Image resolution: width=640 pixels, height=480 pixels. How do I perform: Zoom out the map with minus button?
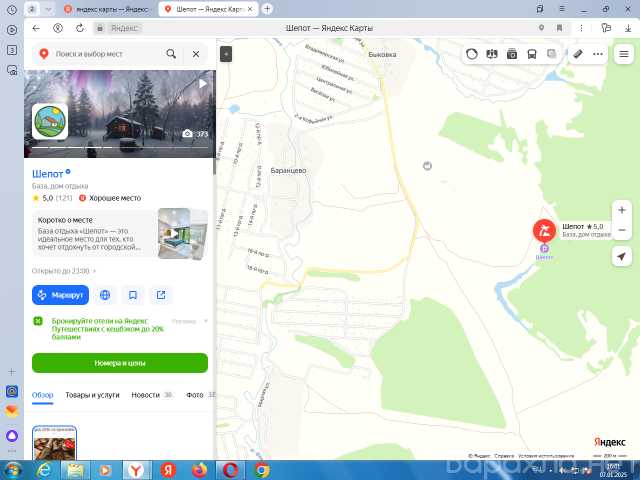click(x=622, y=230)
